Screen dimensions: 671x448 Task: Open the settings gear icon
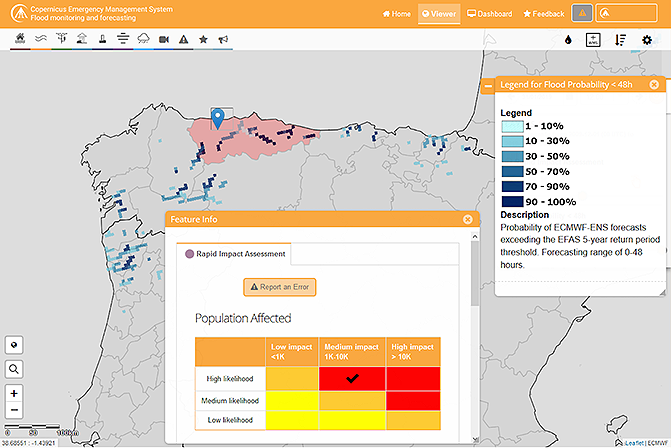point(647,40)
